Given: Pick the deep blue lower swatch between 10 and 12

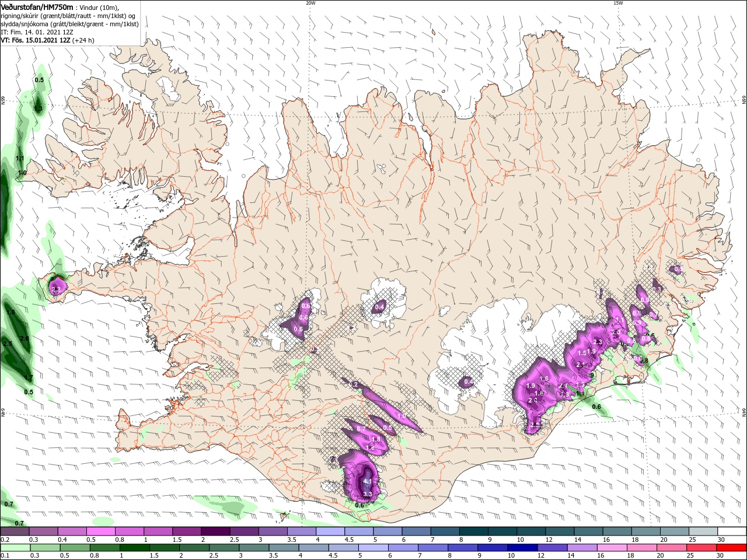Looking at the screenshot, I should click(522, 548).
